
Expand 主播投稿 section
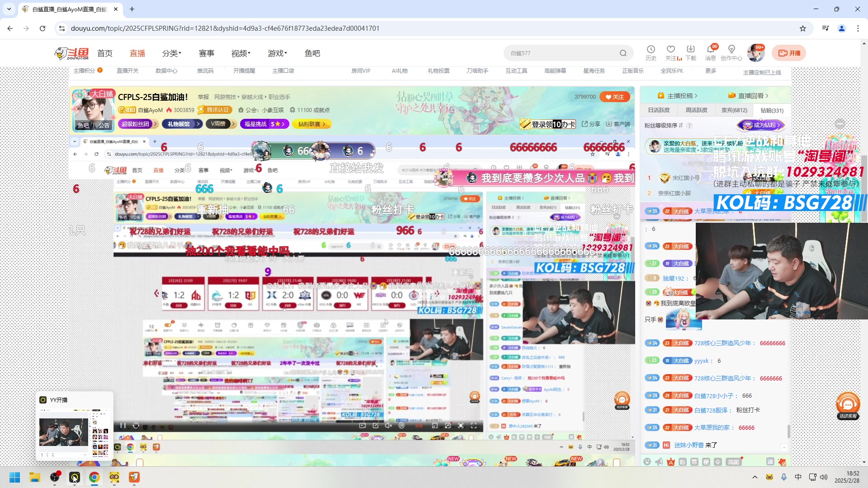[x=677, y=96]
